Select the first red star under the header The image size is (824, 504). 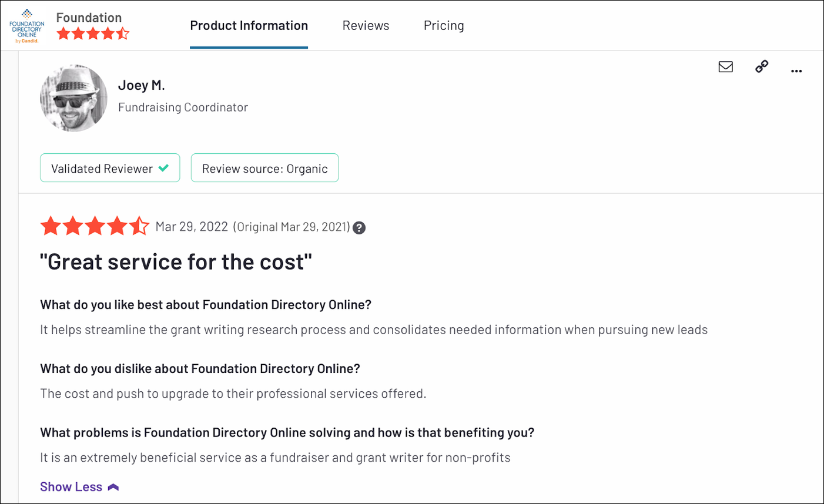point(51,226)
